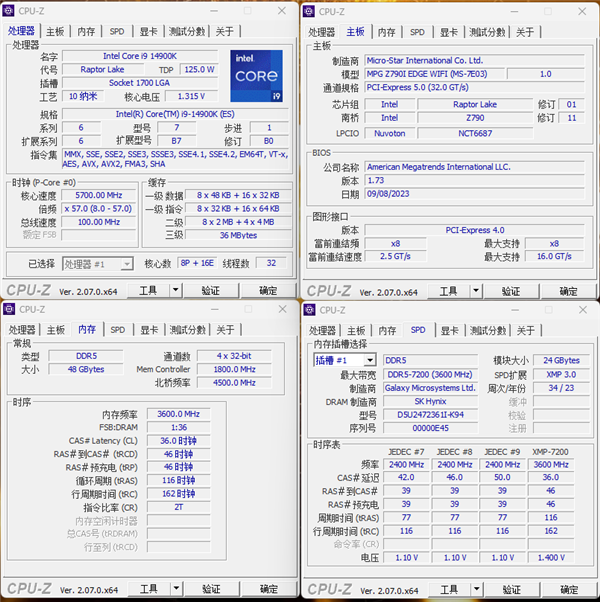Click the 36.0 时钟 CAS latency value

pyautogui.click(x=179, y=440)
